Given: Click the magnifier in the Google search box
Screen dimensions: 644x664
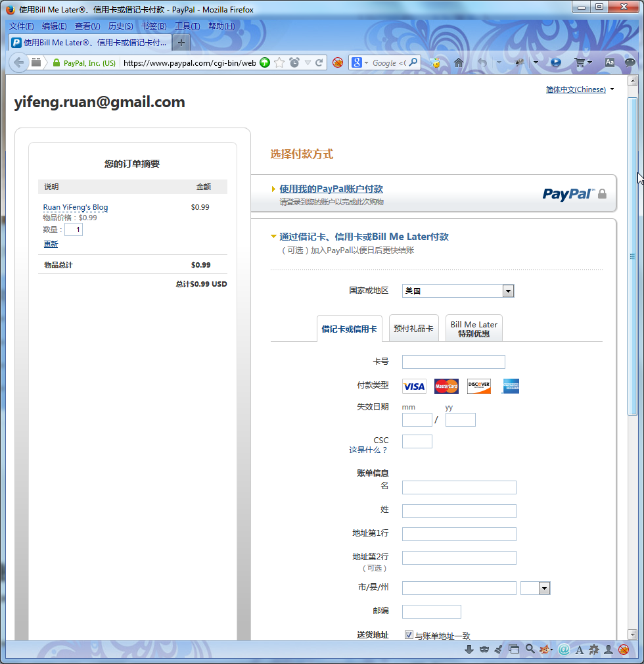Looking at the screenshot, I should point(413,62).
